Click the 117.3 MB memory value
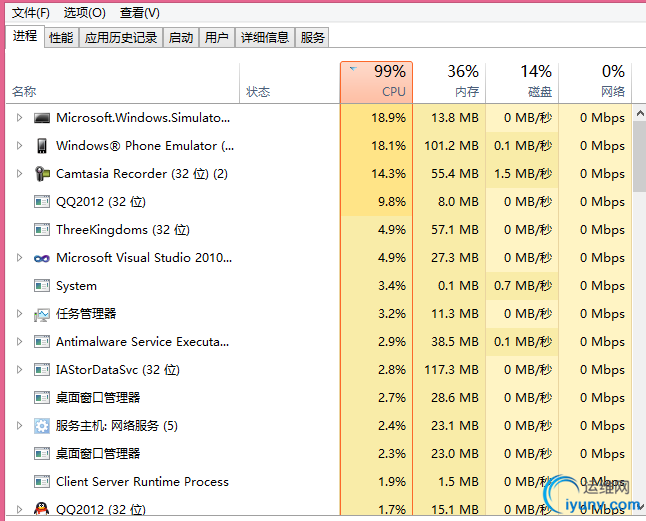The width and height of the screenshot is (646, 521). click(x=452, y=370)
